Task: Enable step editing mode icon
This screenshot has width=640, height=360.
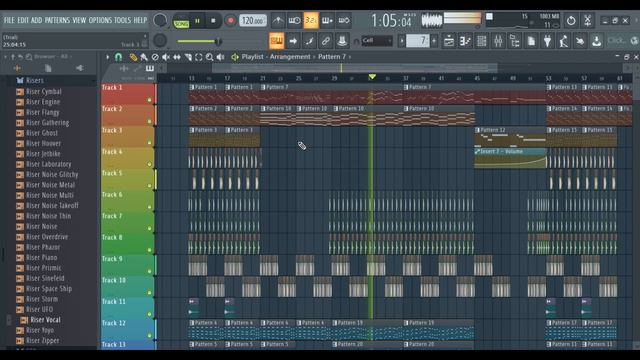Action: tap(309, 41)
